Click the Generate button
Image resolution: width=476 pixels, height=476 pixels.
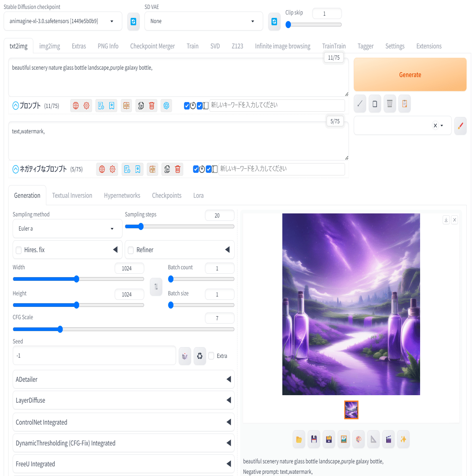point(410,74)
